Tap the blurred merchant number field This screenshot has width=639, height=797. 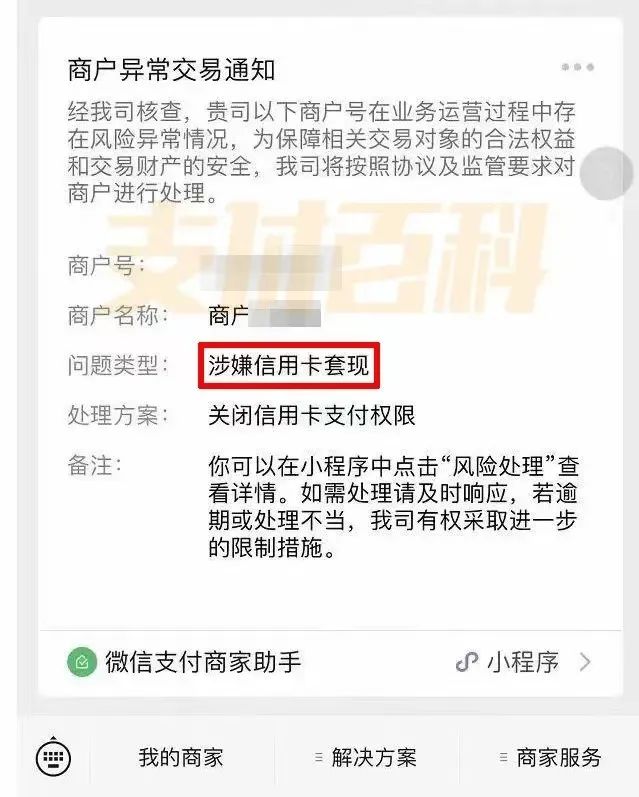(271, 268)
